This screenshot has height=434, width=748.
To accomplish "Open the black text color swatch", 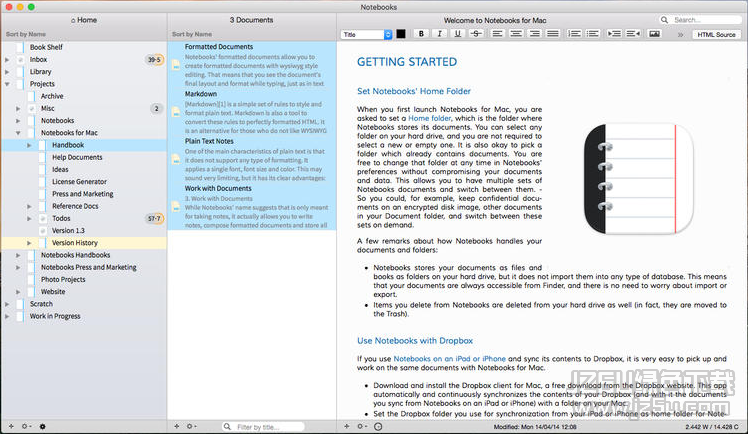I will click(401, 34).
